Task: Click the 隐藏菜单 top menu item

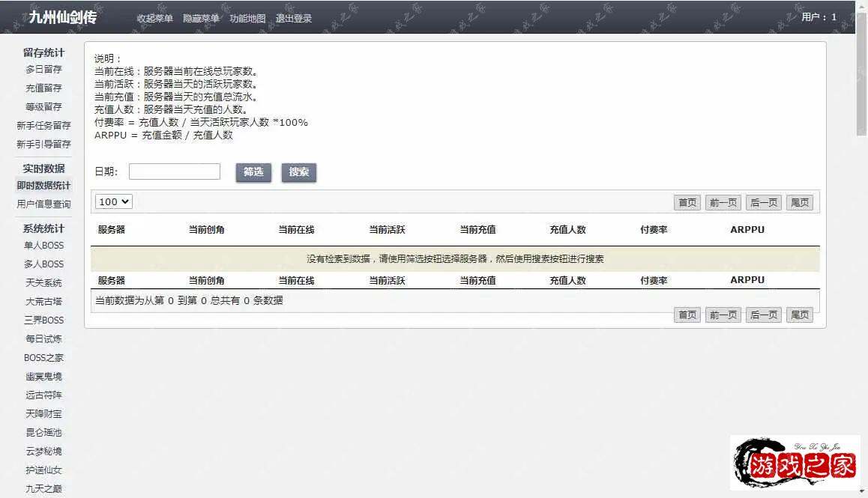Action: tap(201, 18)
